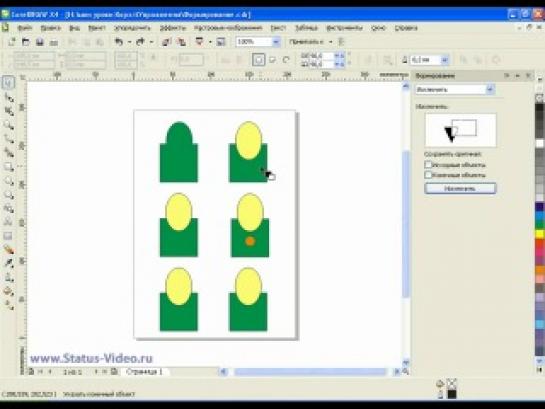Select the Shape tool
This screenshot has width=545, height=409.
pos(9,98)
